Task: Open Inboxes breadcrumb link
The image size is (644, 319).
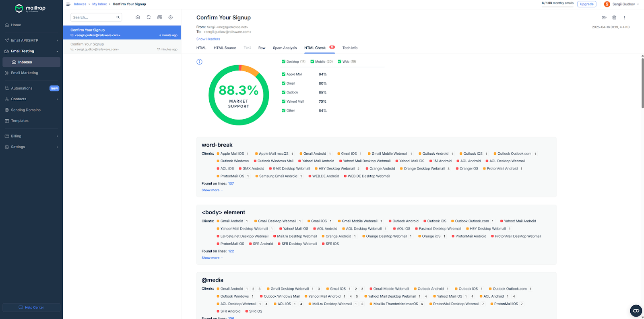Action: coord(80,4)
